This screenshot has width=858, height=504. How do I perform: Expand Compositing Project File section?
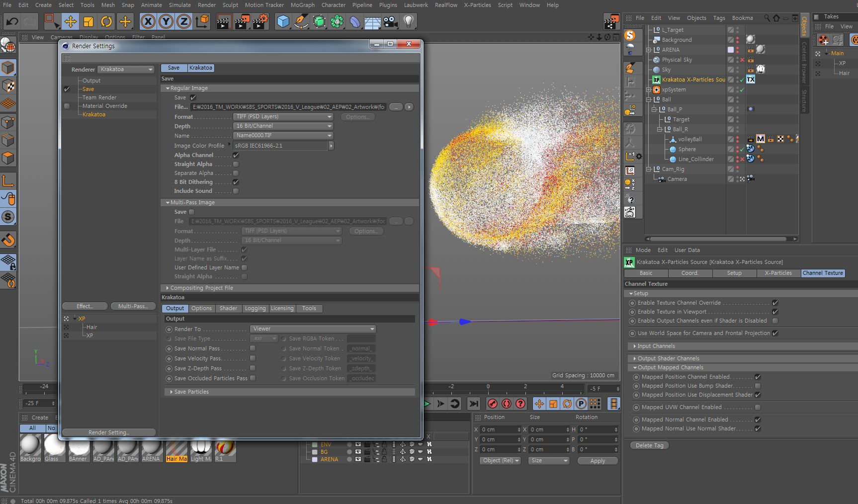tap(168, 288)
